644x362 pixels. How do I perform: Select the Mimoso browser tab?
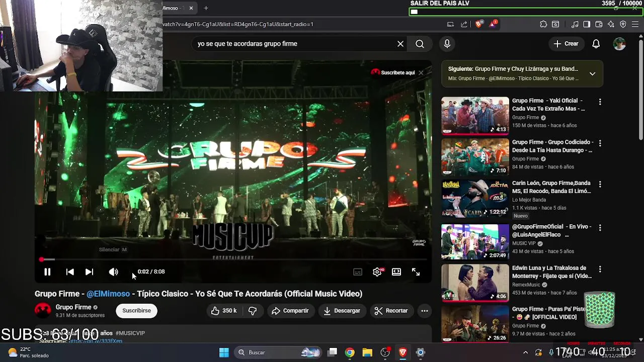click(x=174, y=8)
